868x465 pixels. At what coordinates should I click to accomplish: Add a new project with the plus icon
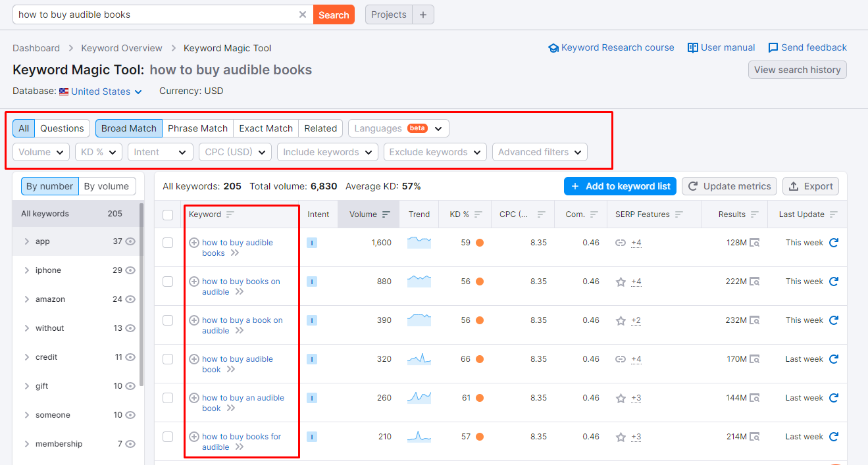(423, 14)
